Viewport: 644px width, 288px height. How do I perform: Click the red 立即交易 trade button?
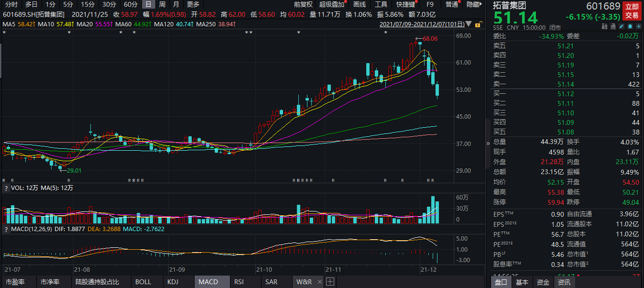click(x=632, y=11)
